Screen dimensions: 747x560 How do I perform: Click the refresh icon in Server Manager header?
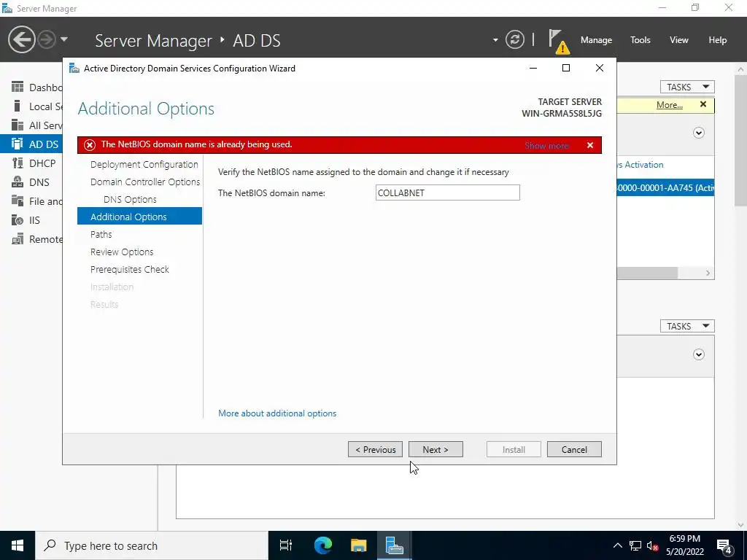point(514,39)
